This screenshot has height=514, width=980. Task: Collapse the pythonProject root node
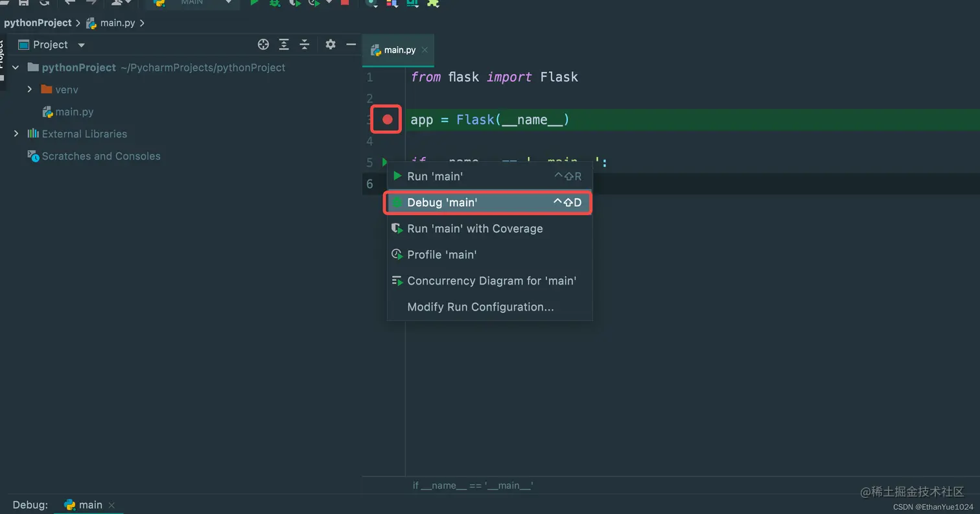coord(16,67)
